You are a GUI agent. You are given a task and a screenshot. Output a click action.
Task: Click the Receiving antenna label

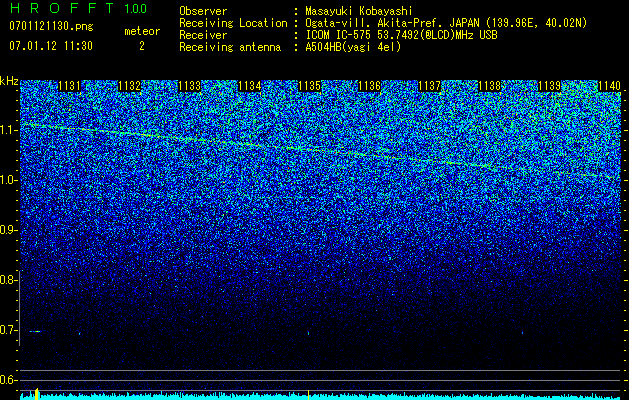click(230, 47)
